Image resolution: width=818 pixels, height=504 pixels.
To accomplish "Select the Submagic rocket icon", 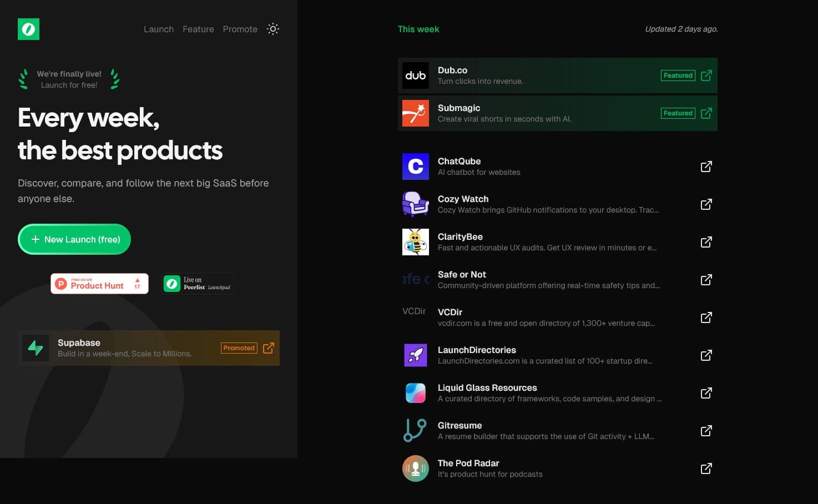I will [415, 113].
